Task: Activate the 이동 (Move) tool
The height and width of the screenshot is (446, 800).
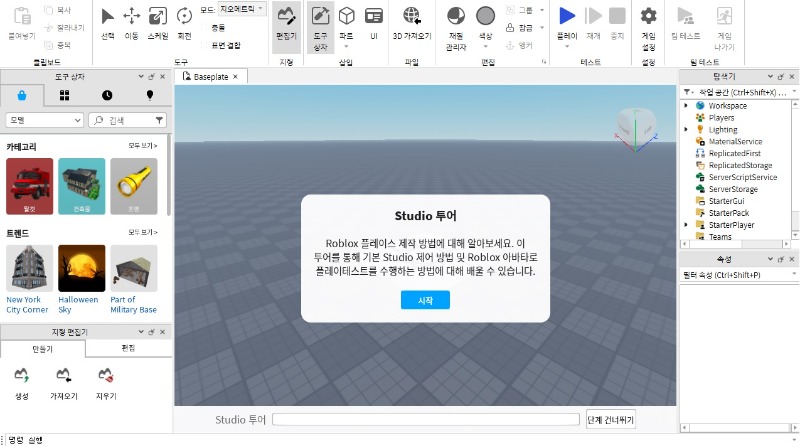Action: tap(132, 23)
